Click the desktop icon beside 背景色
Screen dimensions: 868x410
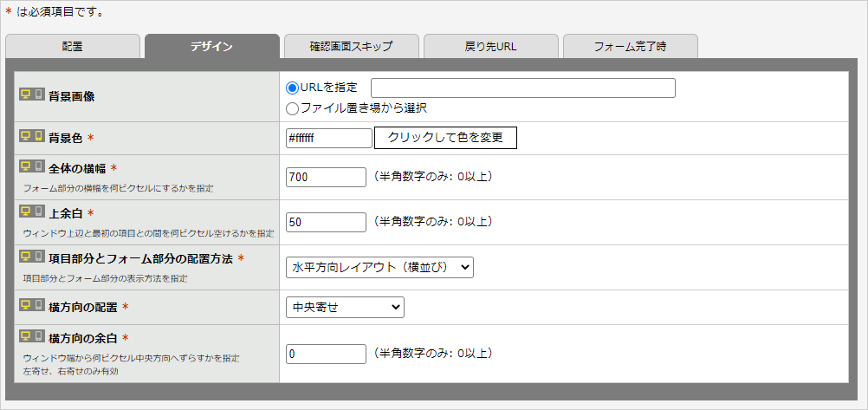[x=26, y=136]
